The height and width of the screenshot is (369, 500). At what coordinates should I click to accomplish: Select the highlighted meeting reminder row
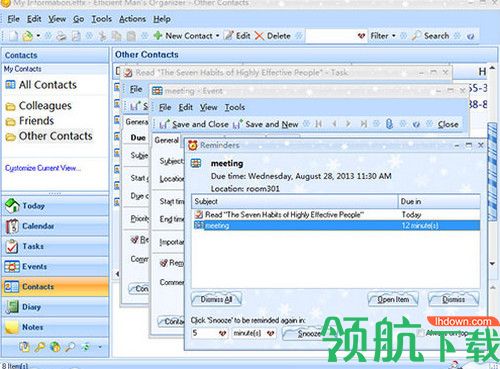336,226
